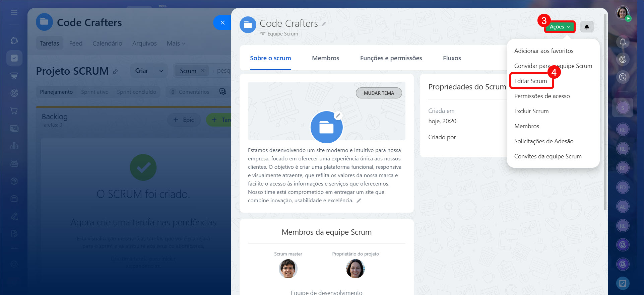Open the Tasks checkmark icon in sidebar

[14, 58]
